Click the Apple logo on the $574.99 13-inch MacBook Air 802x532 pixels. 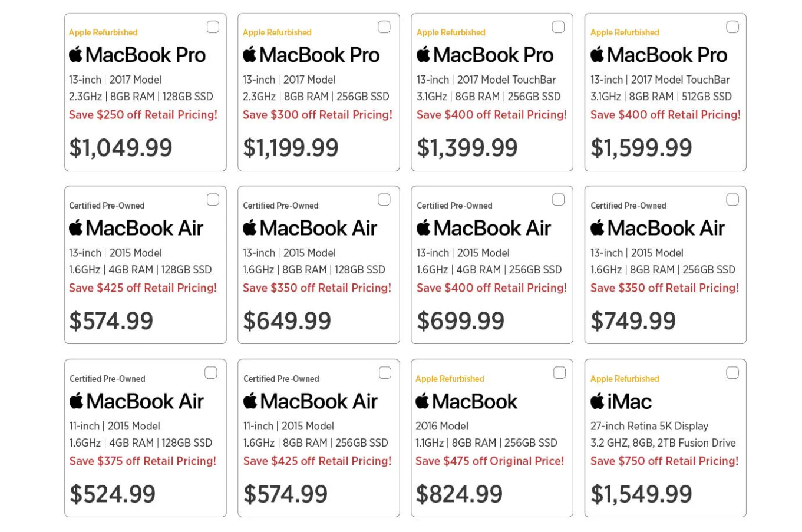75,228
